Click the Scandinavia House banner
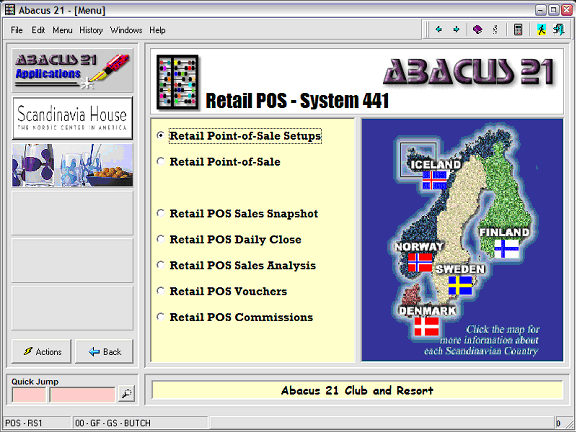Screen dimensions: 576x432 coord(72,118)
